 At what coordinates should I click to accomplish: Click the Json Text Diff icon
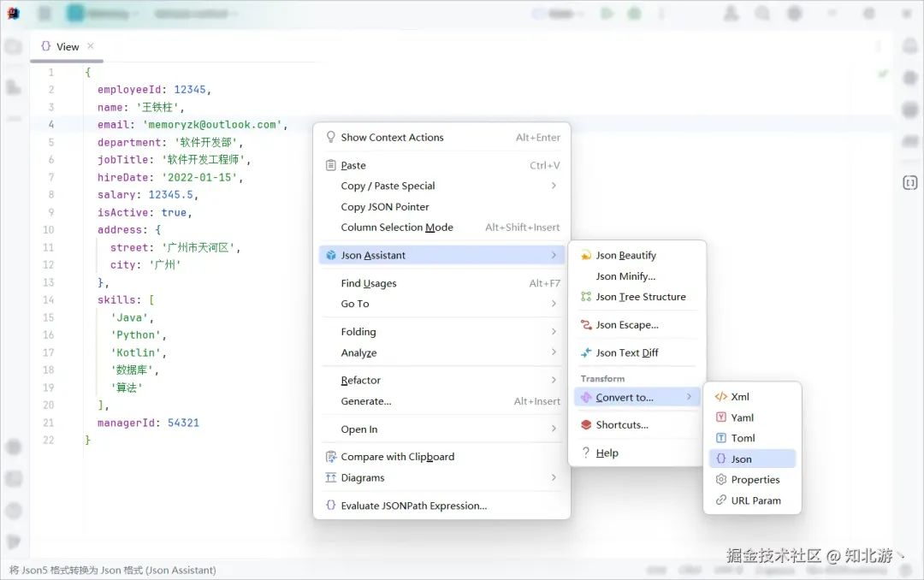(586, 352)
